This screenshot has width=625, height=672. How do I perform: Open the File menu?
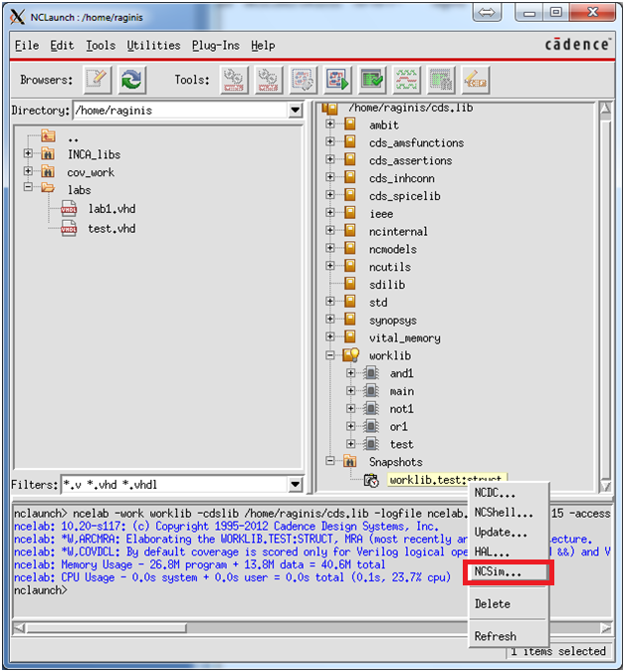pyautogui.click(x=27, y=45)
